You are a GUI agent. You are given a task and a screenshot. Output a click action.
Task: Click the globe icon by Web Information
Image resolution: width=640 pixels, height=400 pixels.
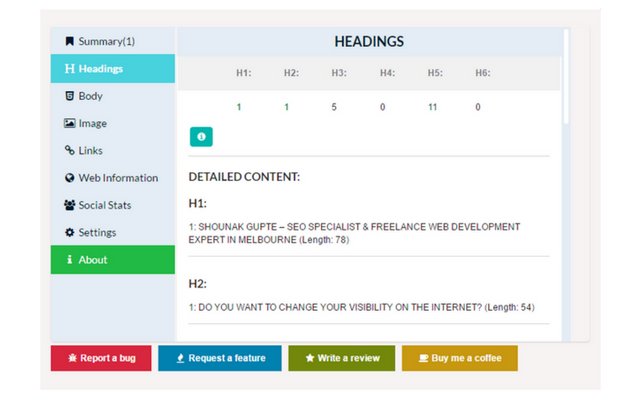point(69,178)
